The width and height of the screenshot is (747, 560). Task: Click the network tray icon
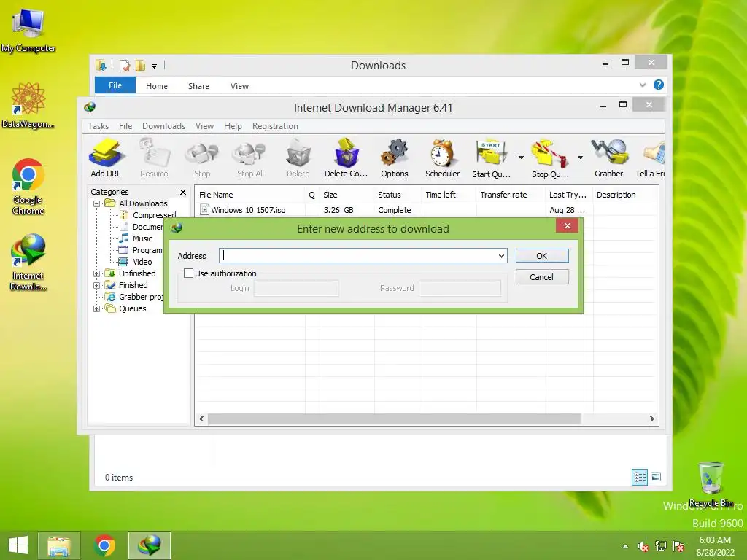661,546
